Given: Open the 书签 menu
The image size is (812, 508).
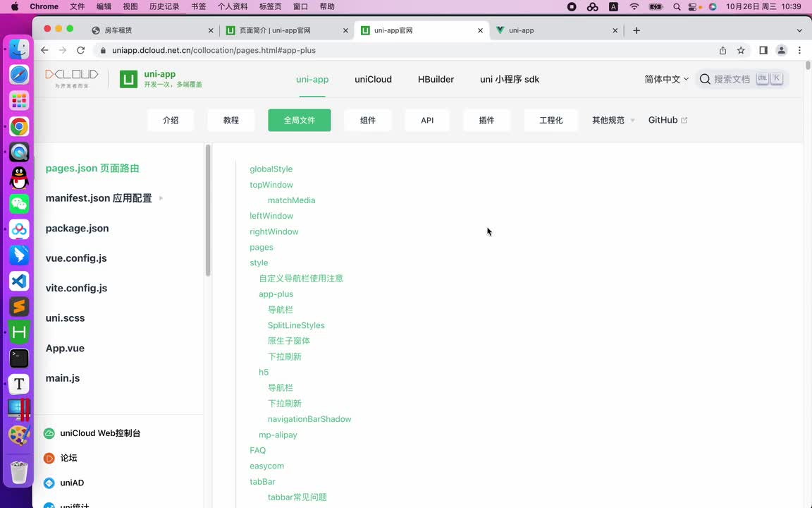Looking at the screenshot, I should (x=198, y=7).
